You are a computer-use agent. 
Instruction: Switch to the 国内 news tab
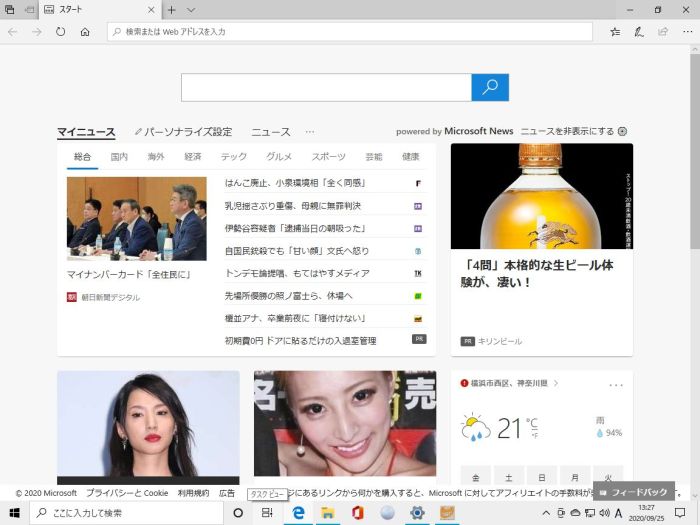(x=119, y=157)
